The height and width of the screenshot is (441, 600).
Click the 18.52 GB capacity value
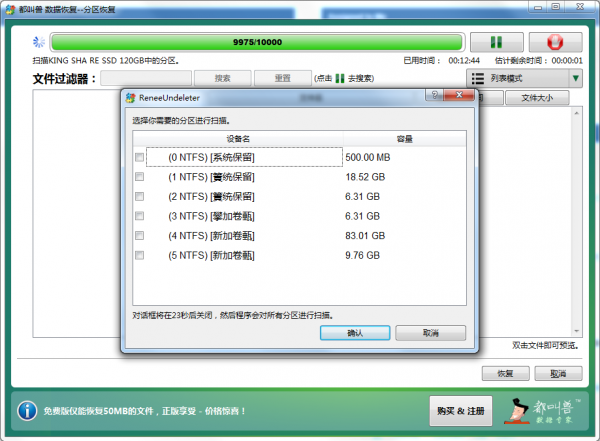pos(365,177)
